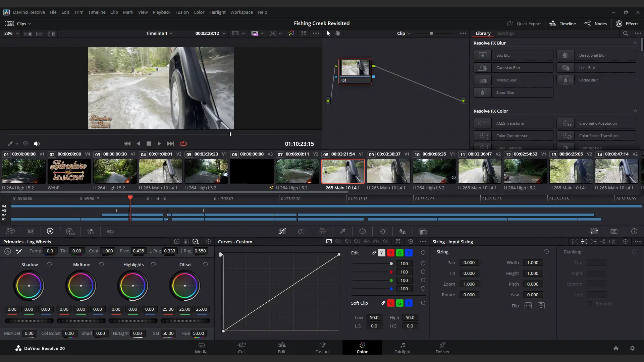Open the Nodes panel

click(596, 23)
